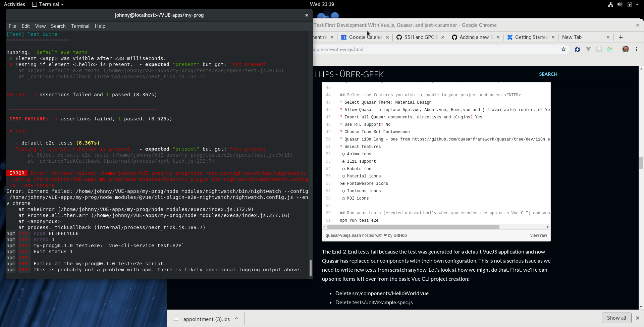This screenshot has height=327, width=644.
Task: Close the Chrome downloads bar
Action: tap(638, 318)
